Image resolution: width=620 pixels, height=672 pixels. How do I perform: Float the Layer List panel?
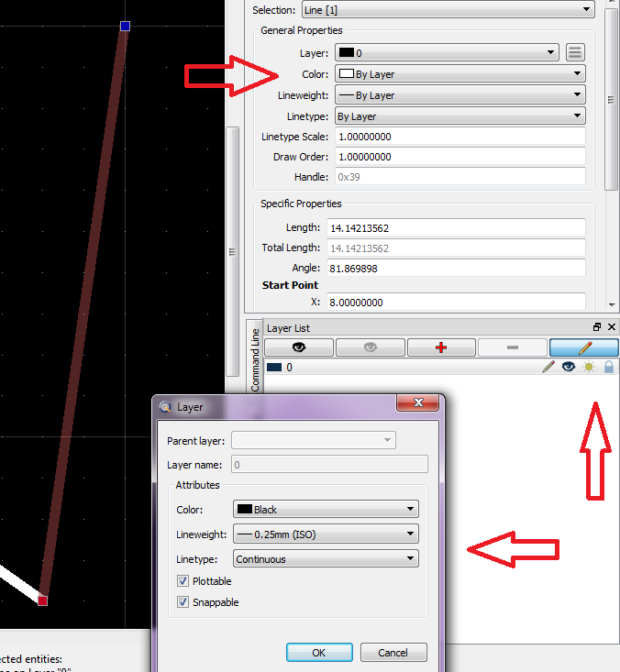(x=596, y=327)
